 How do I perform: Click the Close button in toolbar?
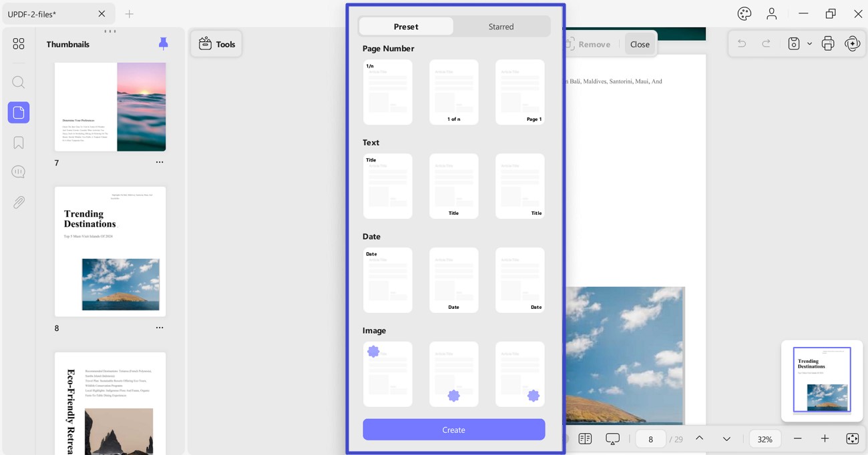(x=640, y=44)
